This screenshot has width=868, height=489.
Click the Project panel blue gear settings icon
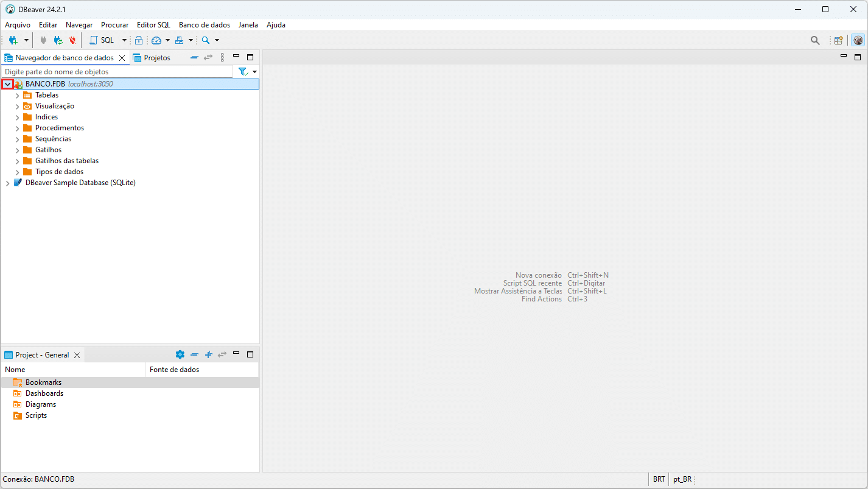click(180, 354)
